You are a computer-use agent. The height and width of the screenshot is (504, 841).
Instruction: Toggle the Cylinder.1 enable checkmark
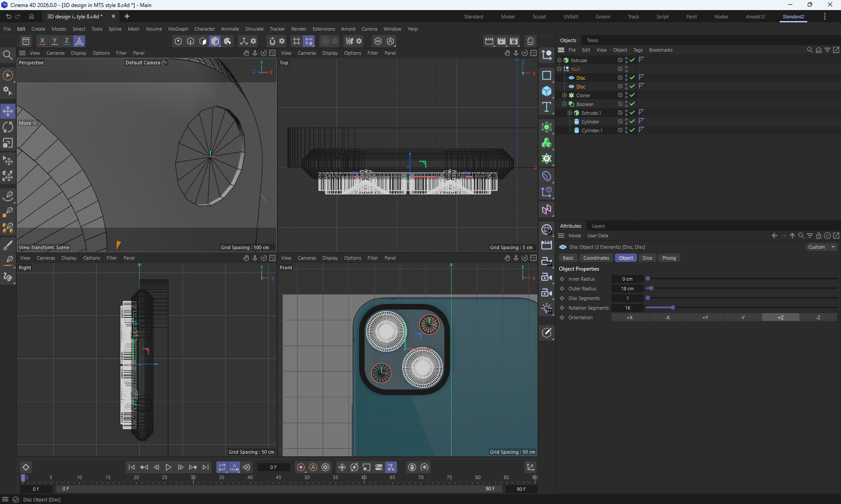tap(632, 130)
